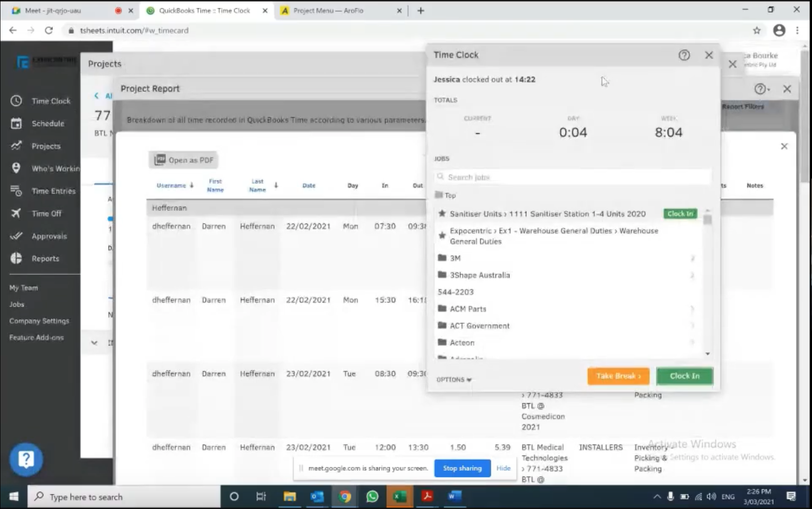This screenshot has width=812, height=509.
Task: Select the Top folder in jobs list
Action: [x=445, y=195]
